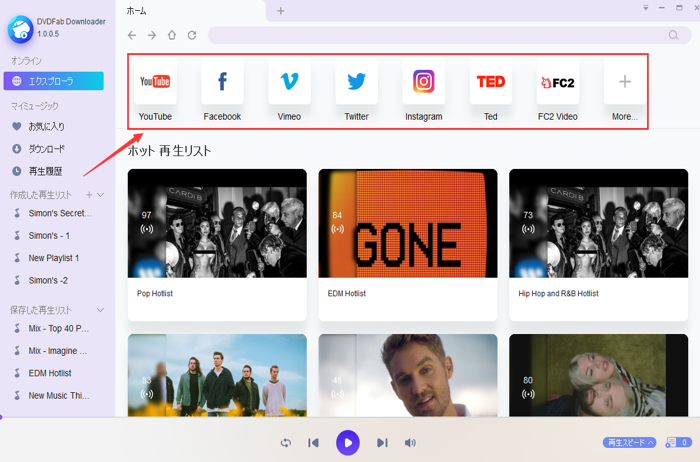Open the Simon's -2 playlist
The height and width of the screenshot is (462, 700).
[48, 280]
